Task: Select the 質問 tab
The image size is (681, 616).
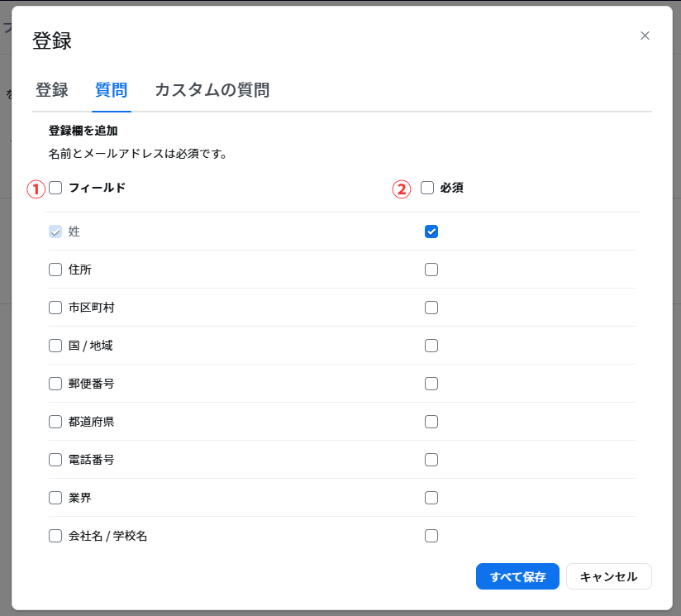Action: click(x=111, y=90)
